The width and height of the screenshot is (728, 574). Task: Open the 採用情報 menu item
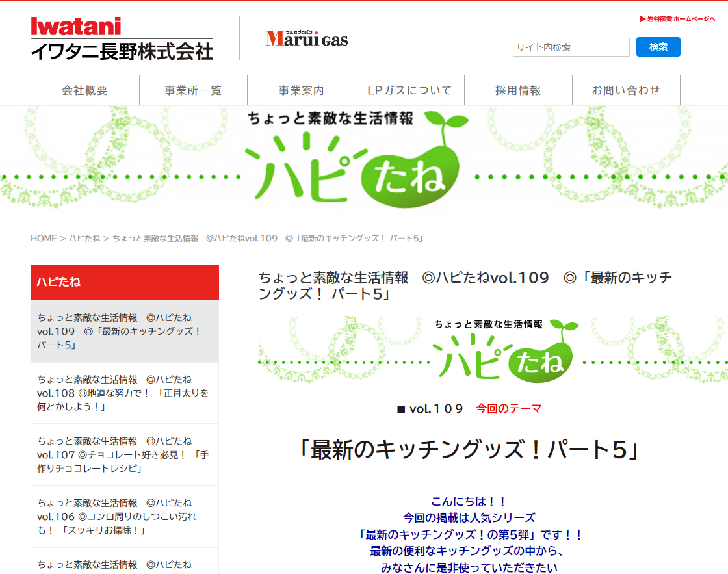point(518,90)
